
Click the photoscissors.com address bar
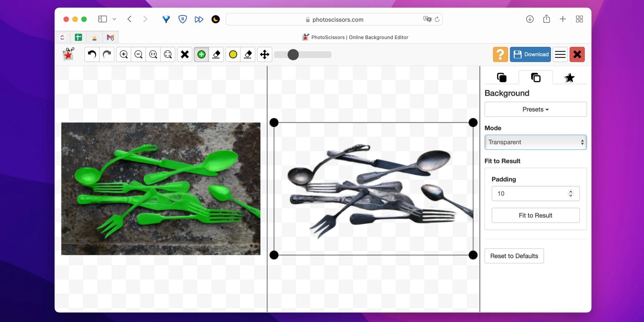point(334,20)
